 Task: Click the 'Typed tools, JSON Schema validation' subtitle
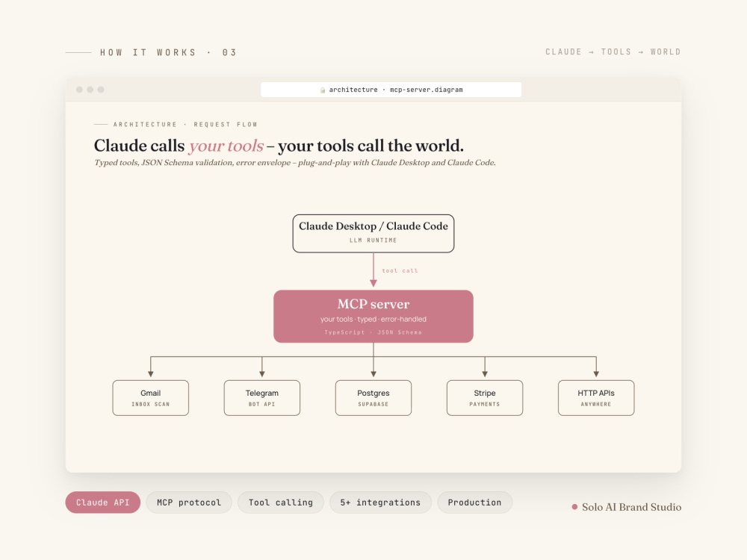pyautogui.click(x=295, y=162)
